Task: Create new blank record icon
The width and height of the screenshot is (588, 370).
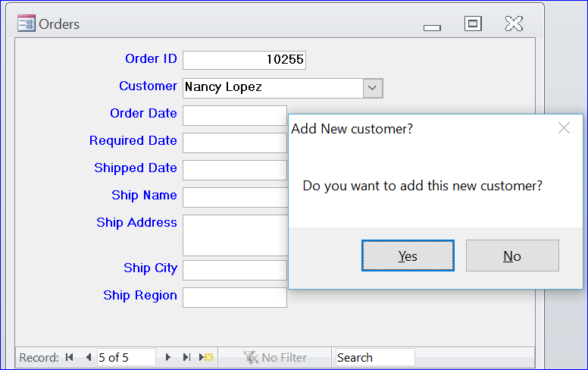Action: [x=206, y=357]
